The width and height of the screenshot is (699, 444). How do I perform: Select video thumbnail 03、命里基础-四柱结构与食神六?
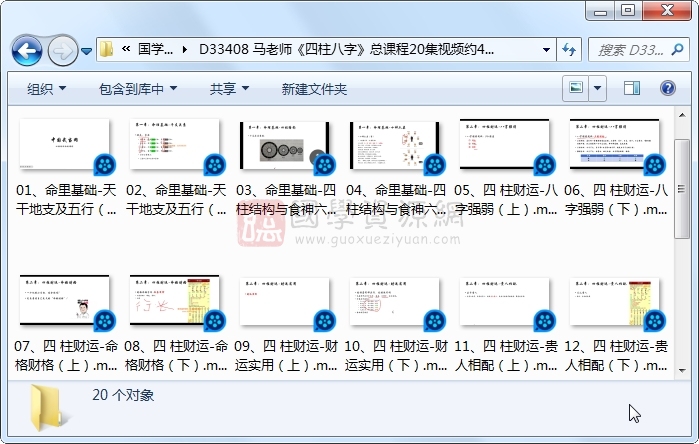286,146
